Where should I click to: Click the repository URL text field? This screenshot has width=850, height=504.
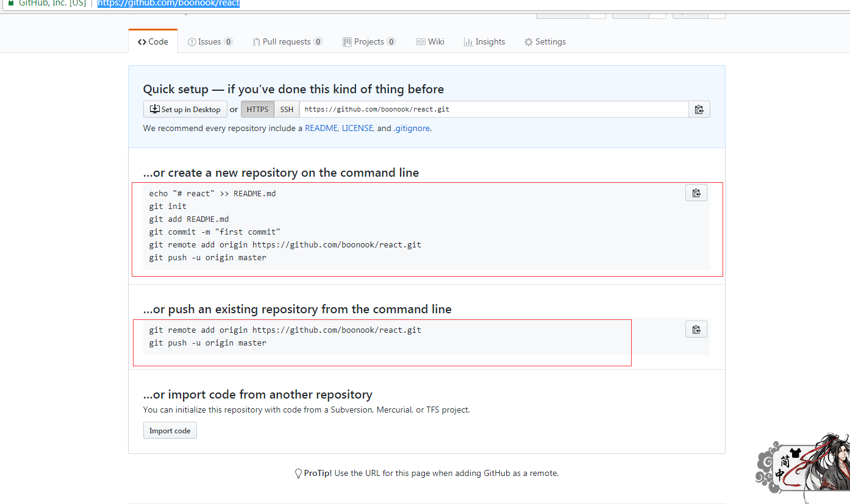point(494,110)
